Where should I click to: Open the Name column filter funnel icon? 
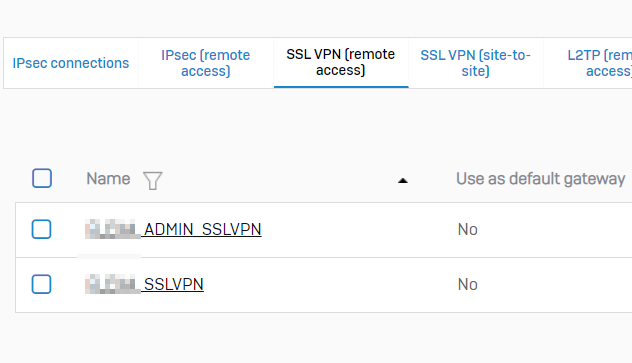[x=153, y=180]
